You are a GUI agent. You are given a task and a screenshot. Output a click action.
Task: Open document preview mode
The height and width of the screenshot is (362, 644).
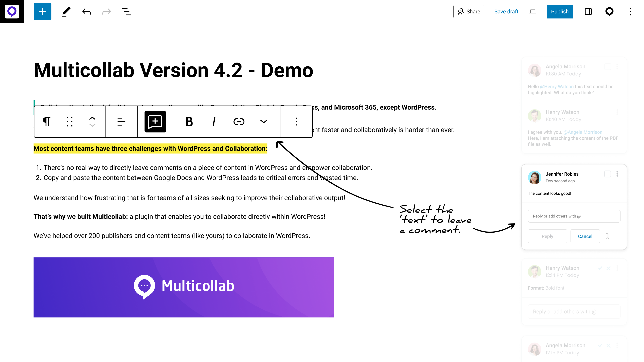pyautogui.click(x=533, y=11)
